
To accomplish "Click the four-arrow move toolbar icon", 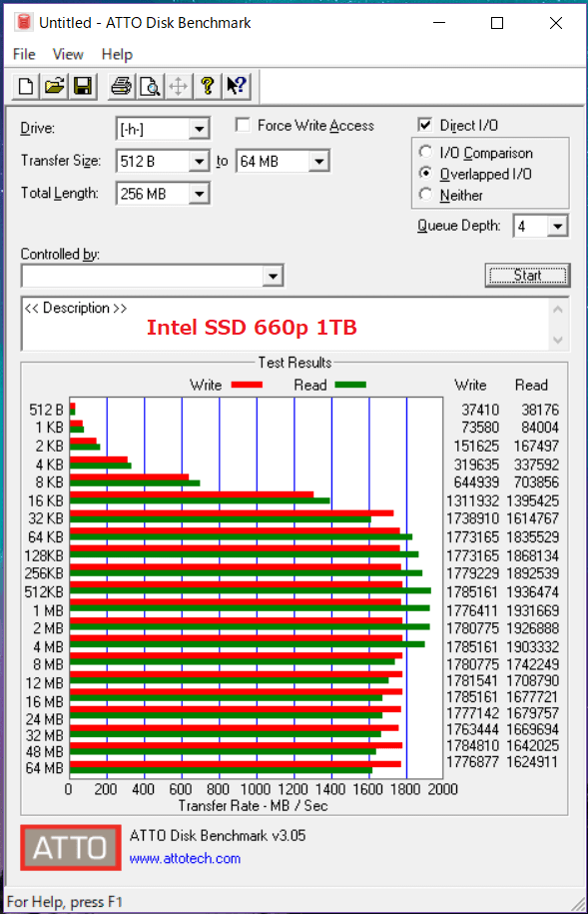I will 179,86.
